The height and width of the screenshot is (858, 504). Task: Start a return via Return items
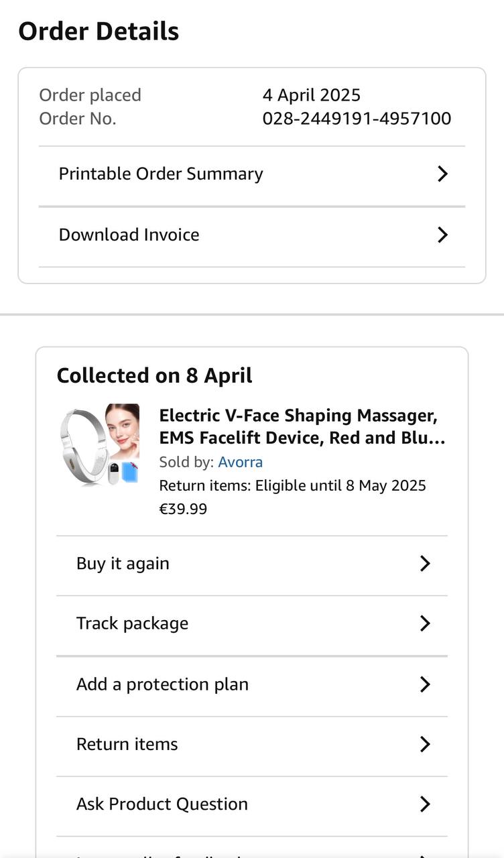127,744
